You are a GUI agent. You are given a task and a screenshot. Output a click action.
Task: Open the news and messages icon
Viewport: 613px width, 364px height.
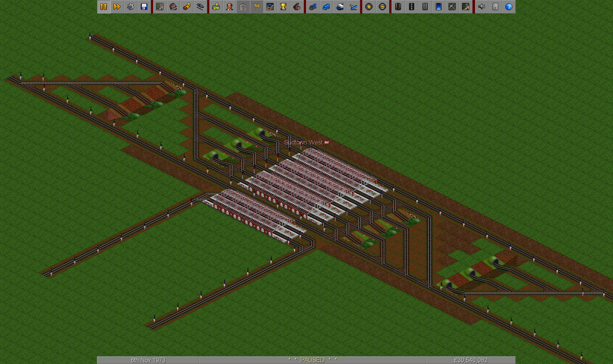point(495,7)
